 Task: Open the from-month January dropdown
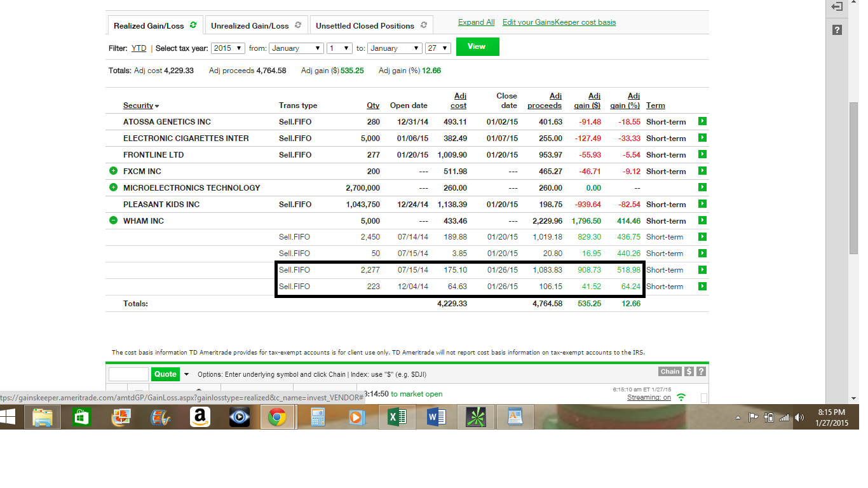(x=296, y=48)
